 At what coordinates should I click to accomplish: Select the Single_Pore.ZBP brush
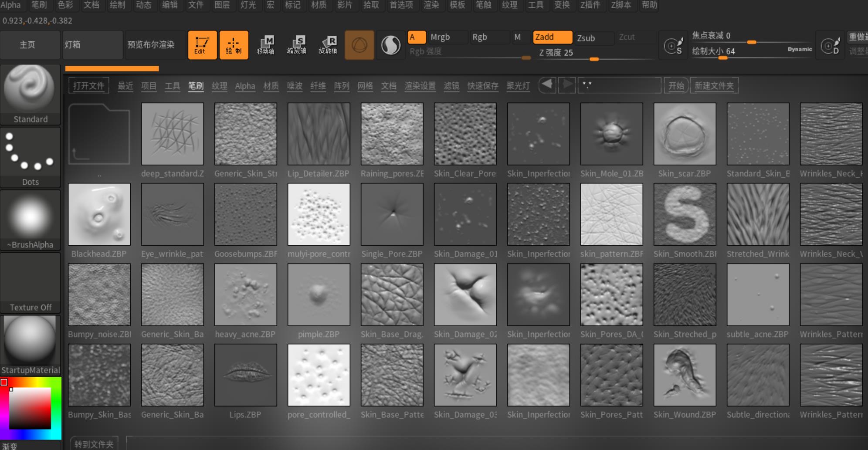(392, 214)
